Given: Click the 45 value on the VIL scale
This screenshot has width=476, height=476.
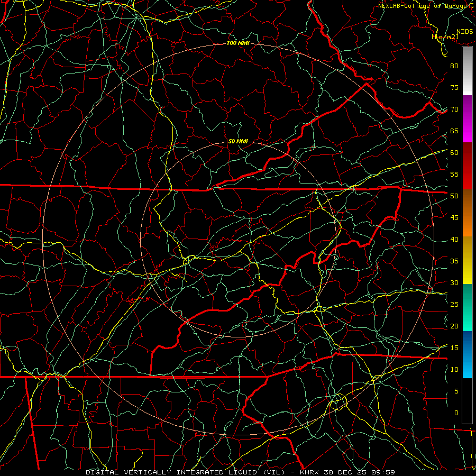Looking at the screenshot, I should [454, 218].
